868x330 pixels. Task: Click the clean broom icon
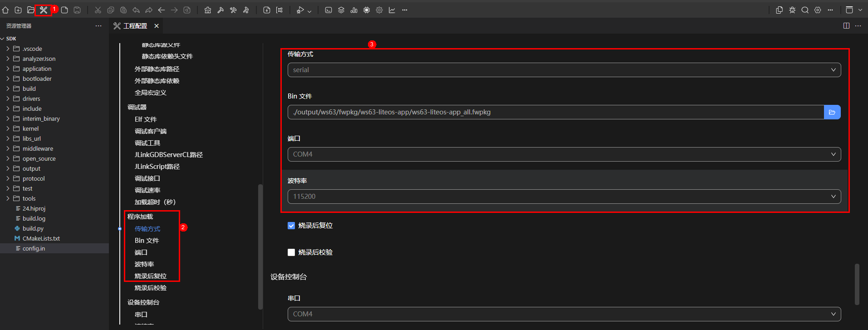[208, 10]
